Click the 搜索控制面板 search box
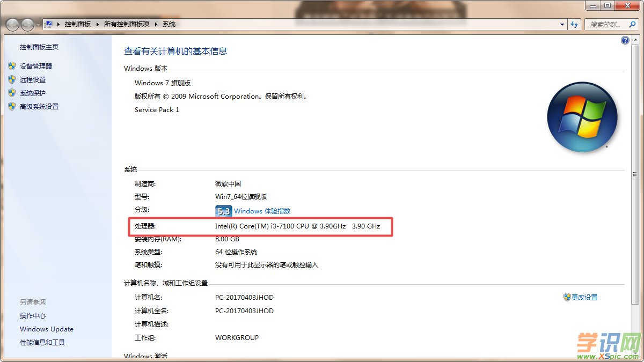Screen dimensions: 644x362 605,24
